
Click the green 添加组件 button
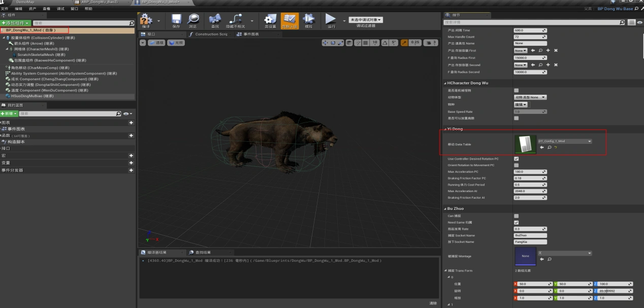point(16,23)
